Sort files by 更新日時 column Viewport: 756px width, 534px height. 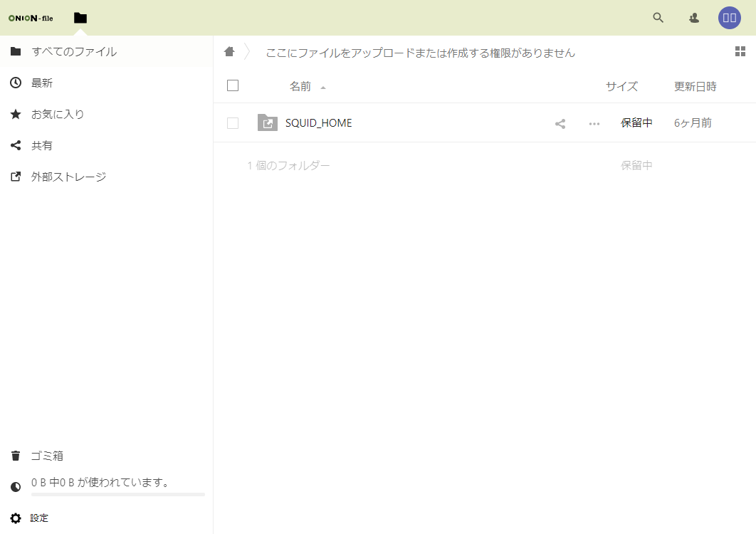(695, 86)
